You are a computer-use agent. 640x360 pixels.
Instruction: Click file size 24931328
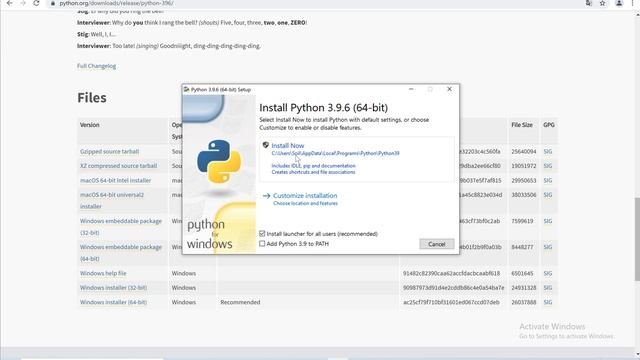click(x=524, y=288)
